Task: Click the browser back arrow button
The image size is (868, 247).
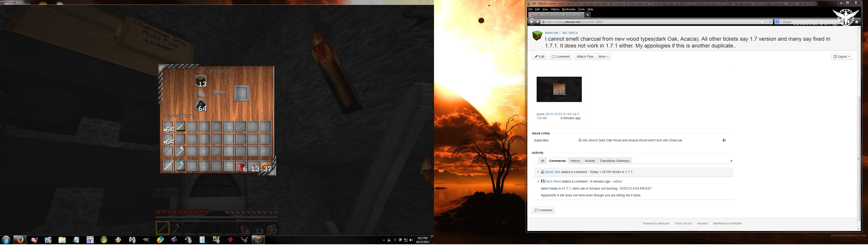Action: coord(531,22)
